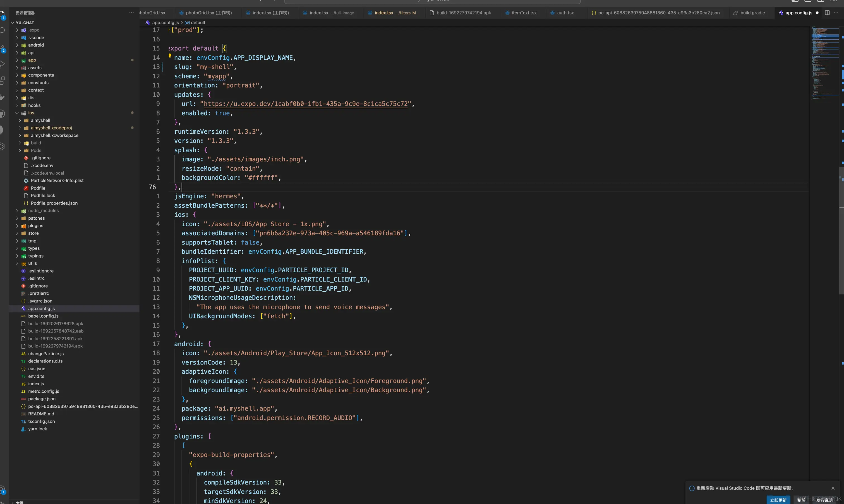
Task: Open eas.json in the explorer
Action: point(37,369)
